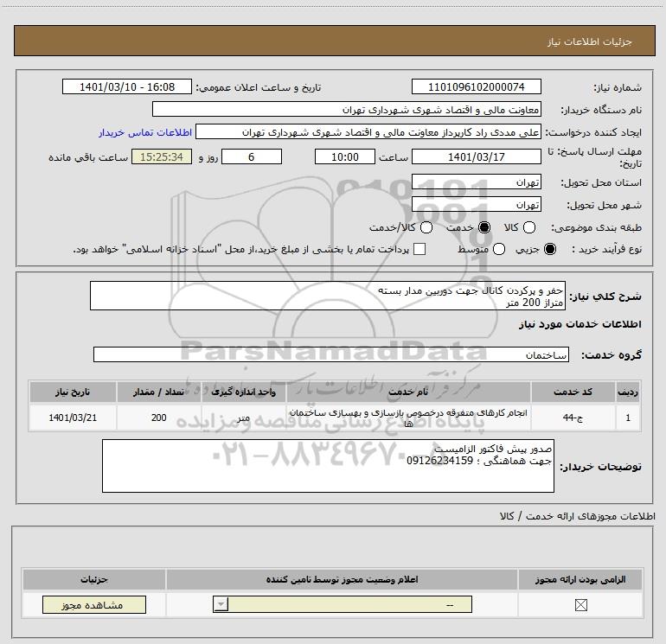The image size is (666, 644).
Task: Click the تاریخ نیاز column header
Action: click(73, 392)
